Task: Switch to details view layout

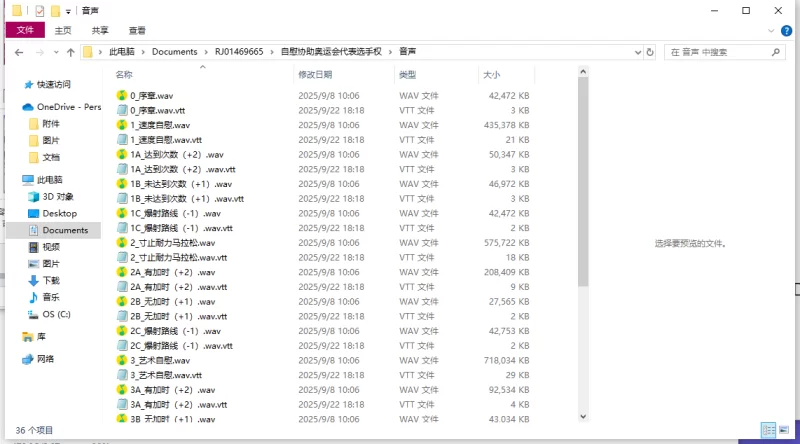Action: point(767,430)
